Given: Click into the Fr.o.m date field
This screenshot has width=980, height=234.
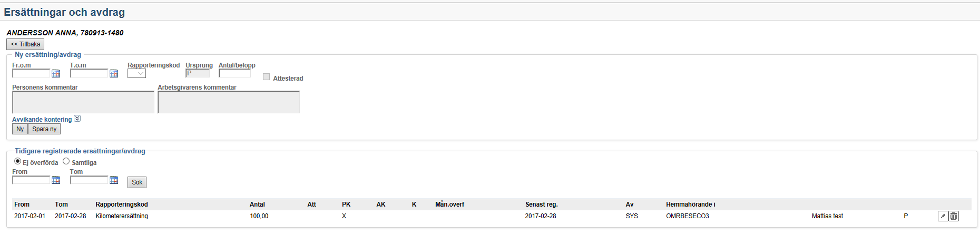Looking at the screenshot, I should click(x=31, y=74).
